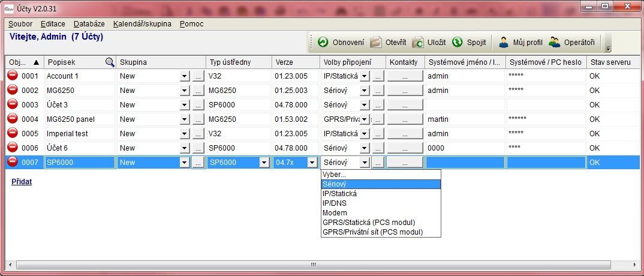The height and width of the screenshot is (276, 644).
Task: Open the Typ ústředny dropdown showing SP6000
Action: pyautogui.click(x=264, y=163)
